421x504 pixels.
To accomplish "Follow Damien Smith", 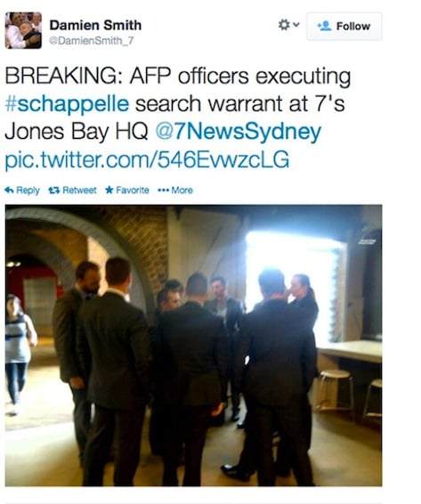I will (344, 26).
